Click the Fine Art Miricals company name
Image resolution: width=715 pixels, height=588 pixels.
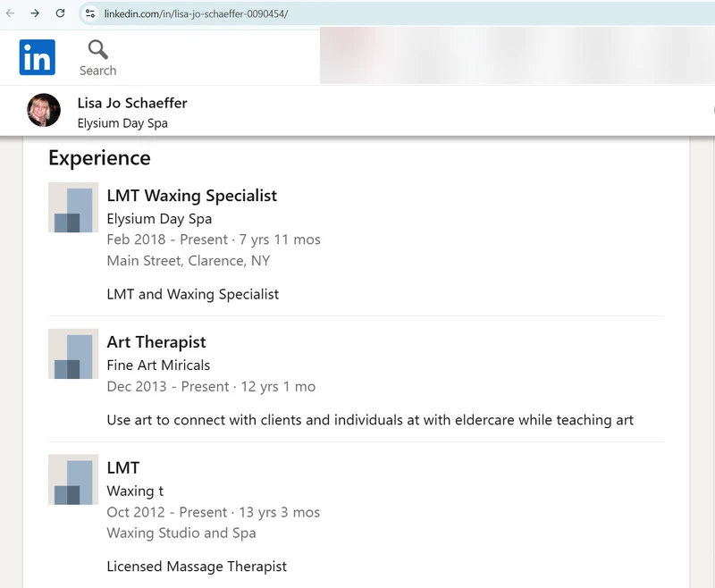[158, 365]
